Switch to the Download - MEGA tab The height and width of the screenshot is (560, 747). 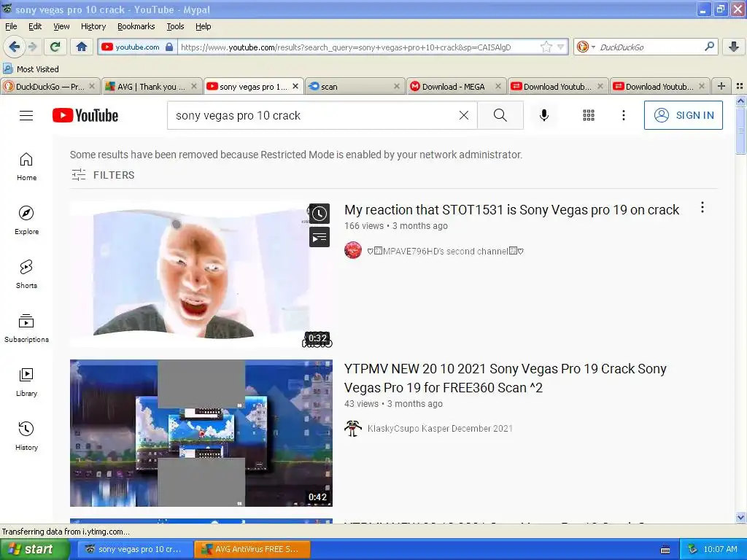tap(456, 86)
